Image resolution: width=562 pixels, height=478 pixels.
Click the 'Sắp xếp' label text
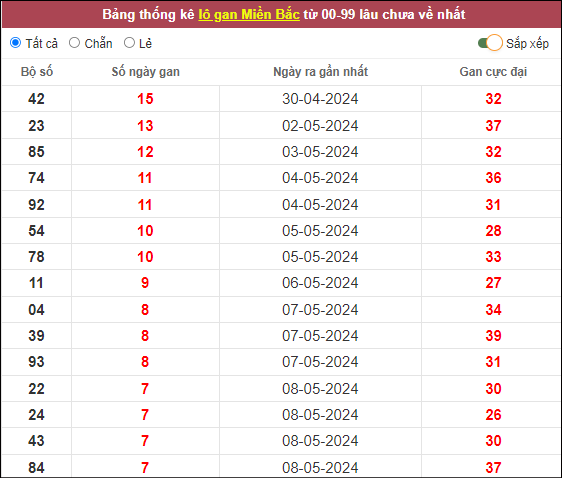[x=527, y=43]
